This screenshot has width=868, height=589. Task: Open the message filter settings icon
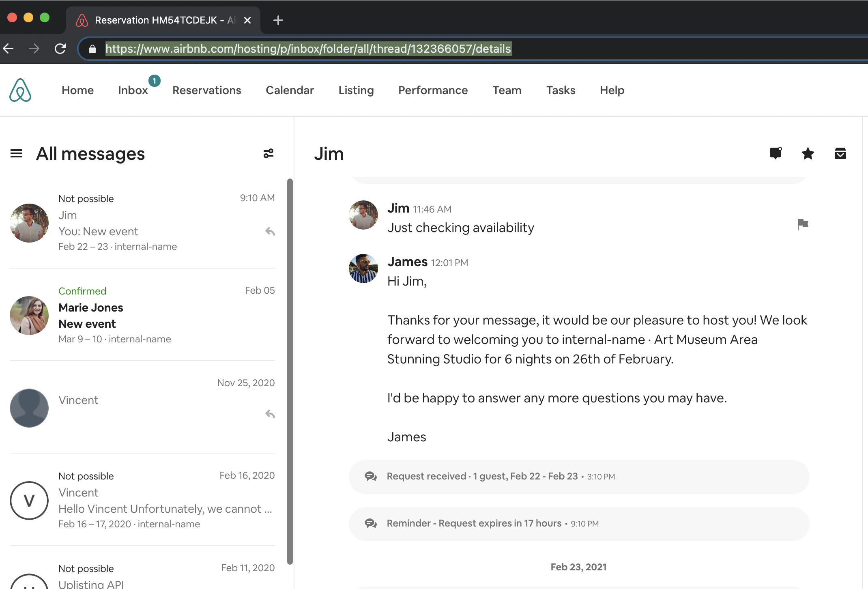[x=269, y=153]
